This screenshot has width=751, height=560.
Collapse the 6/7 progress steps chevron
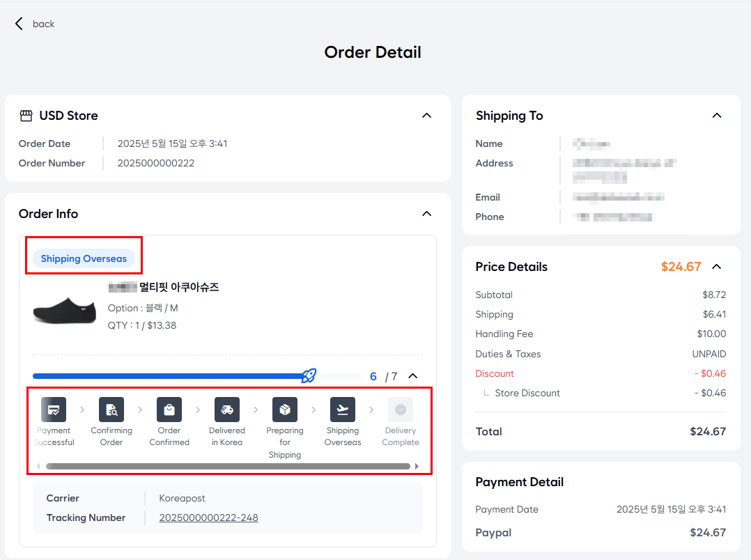(x=413, y=377)
